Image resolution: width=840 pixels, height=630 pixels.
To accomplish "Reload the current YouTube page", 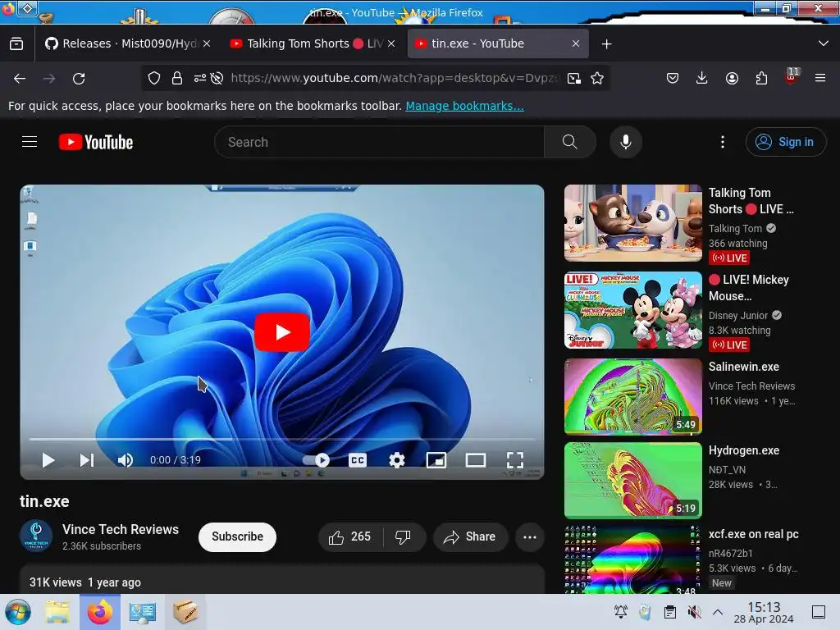I will [x=79, y=79].
